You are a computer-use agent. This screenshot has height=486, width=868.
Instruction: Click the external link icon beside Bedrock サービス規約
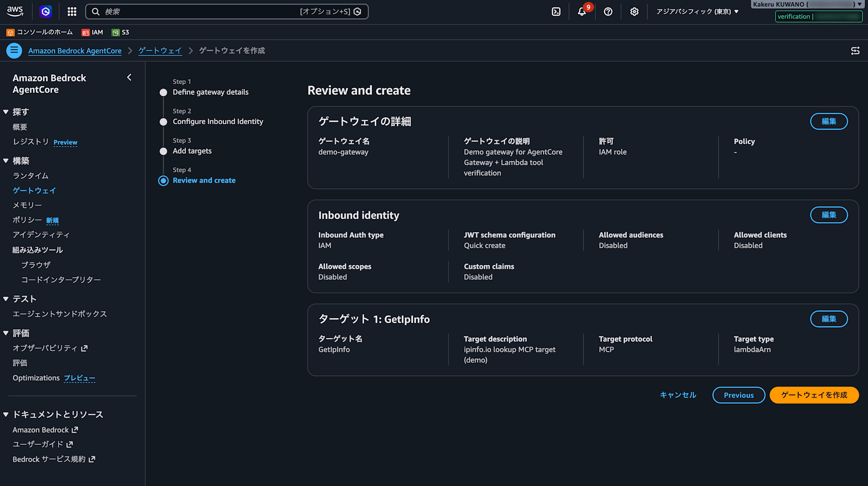(x=92, y=459)
